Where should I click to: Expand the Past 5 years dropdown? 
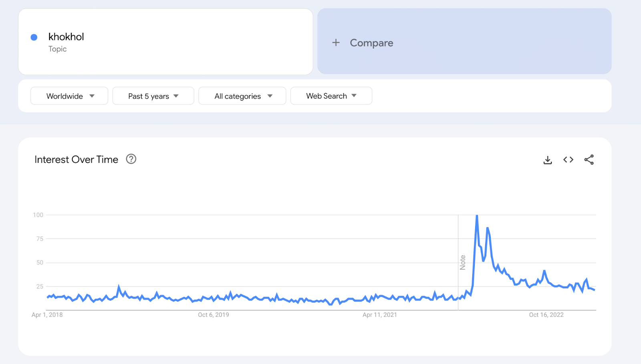pyautogui.click(x=153, y=96)
